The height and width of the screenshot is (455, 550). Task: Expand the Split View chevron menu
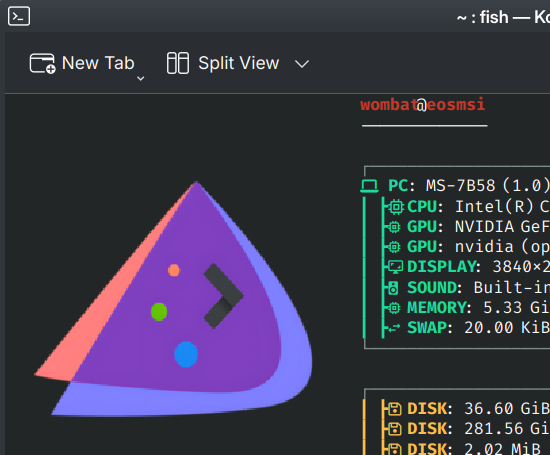coord(302,64)
